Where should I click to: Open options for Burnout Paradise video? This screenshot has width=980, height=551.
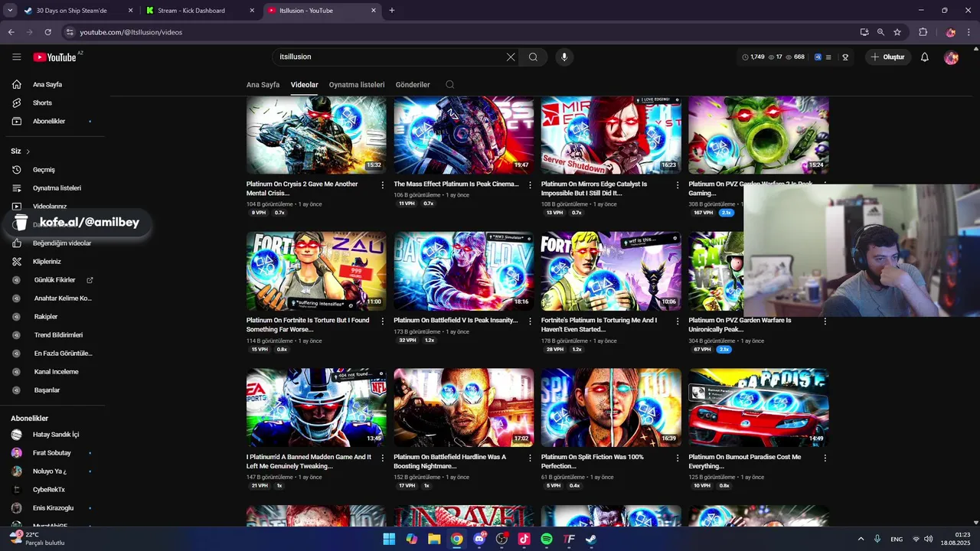tap(825, 458)
